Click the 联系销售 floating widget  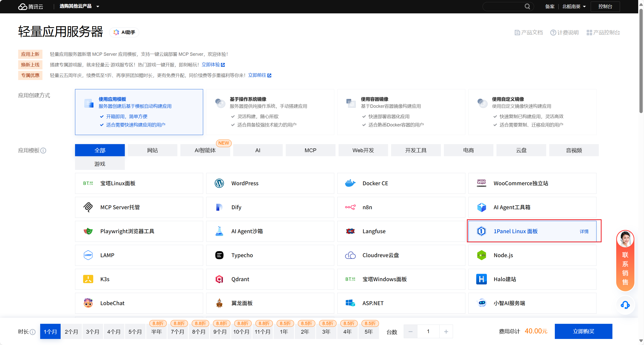click(x=625, y=261)
